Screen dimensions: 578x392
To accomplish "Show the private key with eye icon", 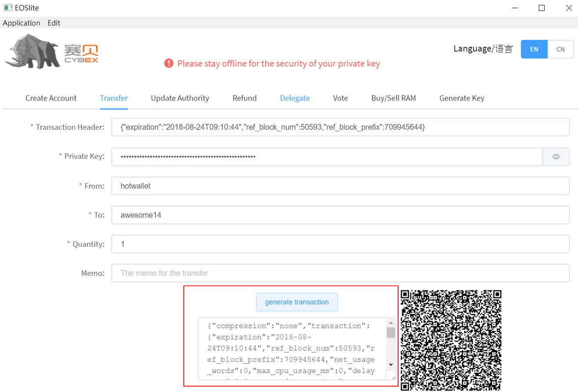I will (x=556, y=157).
